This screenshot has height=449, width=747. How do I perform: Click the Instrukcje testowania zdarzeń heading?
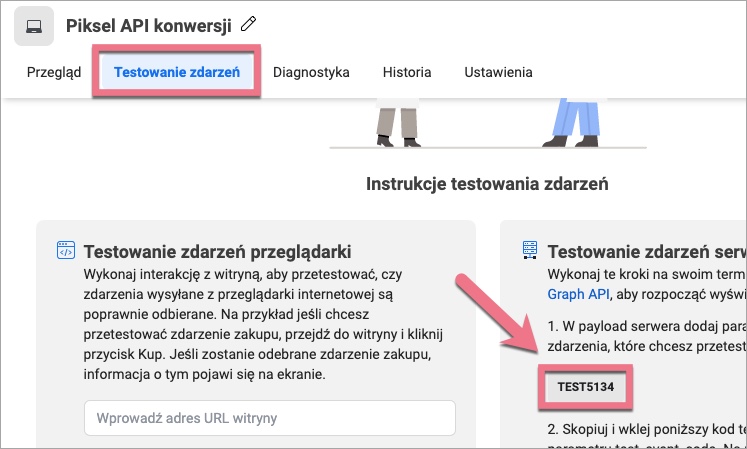click(x=487, y=184)
